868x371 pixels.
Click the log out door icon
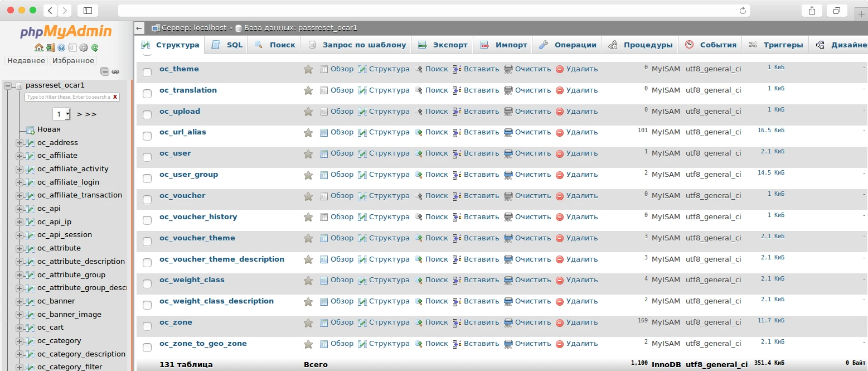click(50, 48)
